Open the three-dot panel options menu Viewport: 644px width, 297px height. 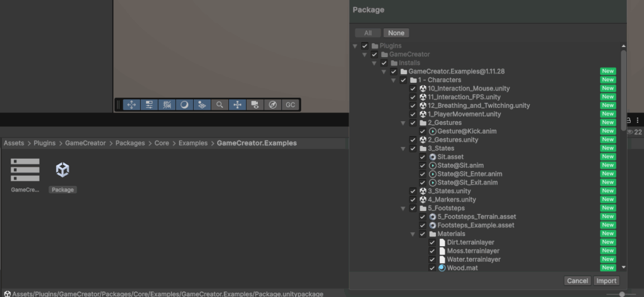point(638,120)
